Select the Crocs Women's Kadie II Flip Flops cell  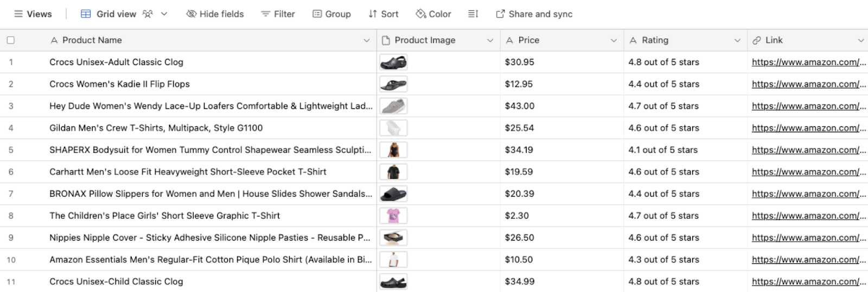pos(210,84)
